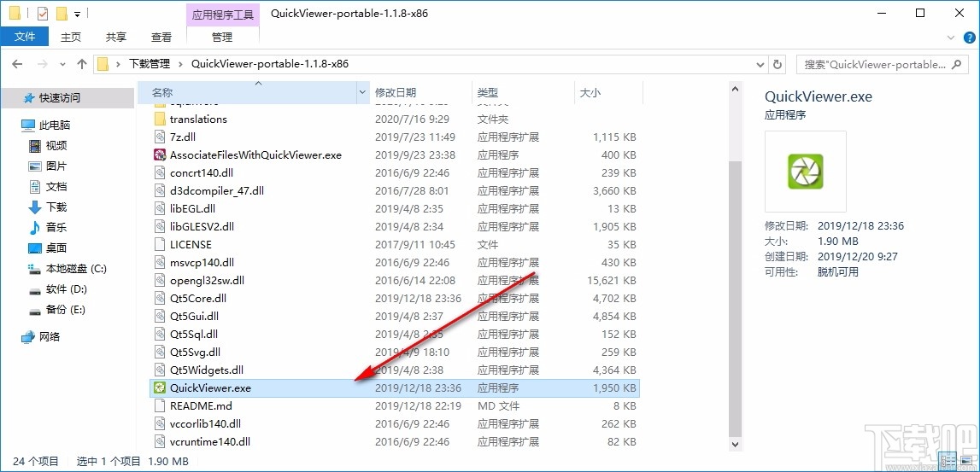Select the libGLESV2.dll file icon
The image size is (980, 472).
[160, 227]
